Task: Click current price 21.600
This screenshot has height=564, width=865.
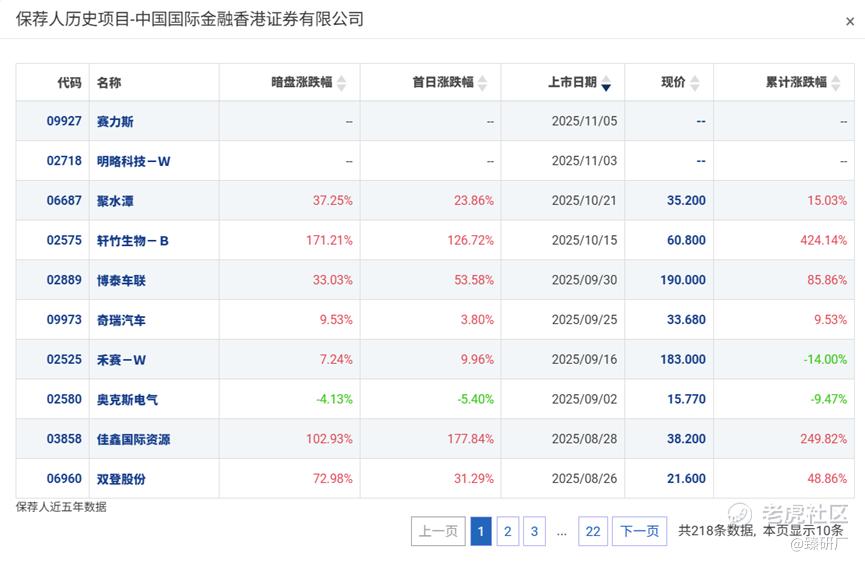Action: point(686,478)
